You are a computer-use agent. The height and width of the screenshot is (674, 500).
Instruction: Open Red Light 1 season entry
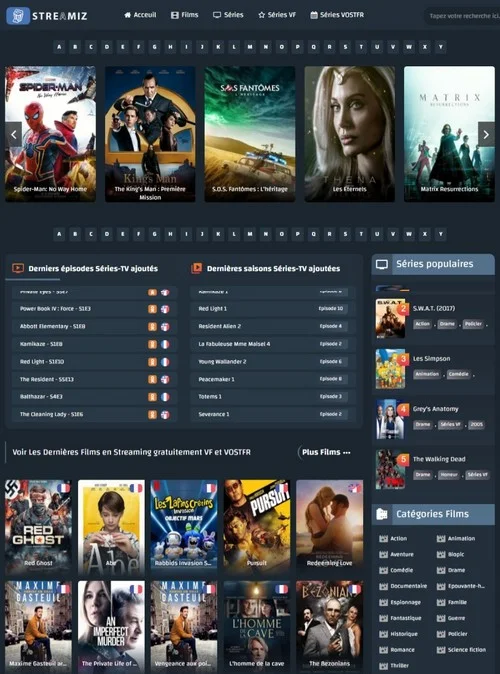273,309
